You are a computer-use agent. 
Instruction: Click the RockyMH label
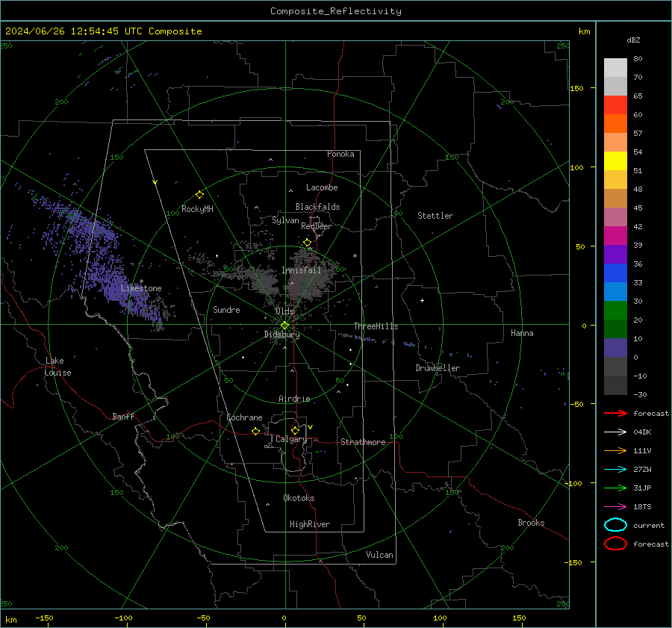(197, 209)
